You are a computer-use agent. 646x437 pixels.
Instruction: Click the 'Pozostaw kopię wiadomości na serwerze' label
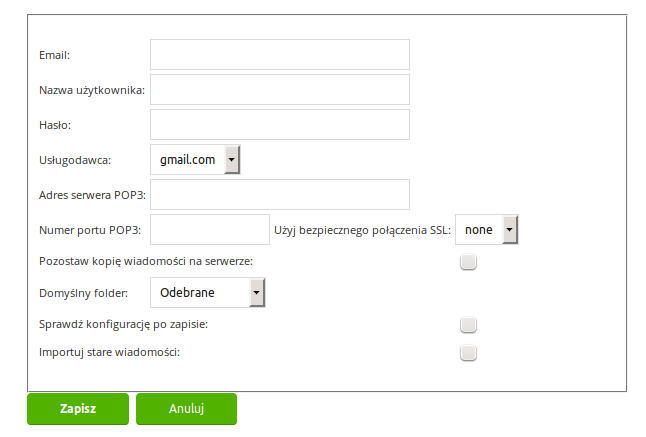[146, 262]
